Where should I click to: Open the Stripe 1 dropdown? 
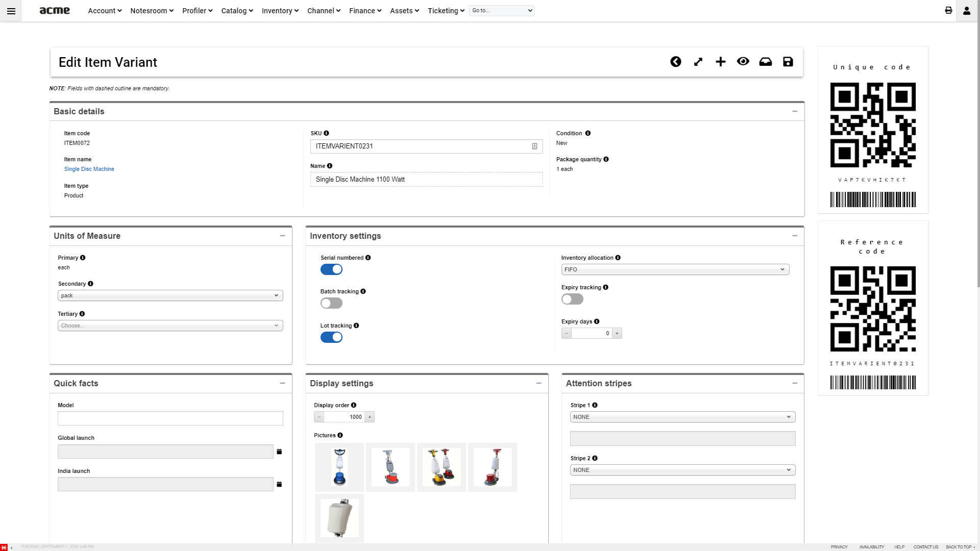point(683,417)
